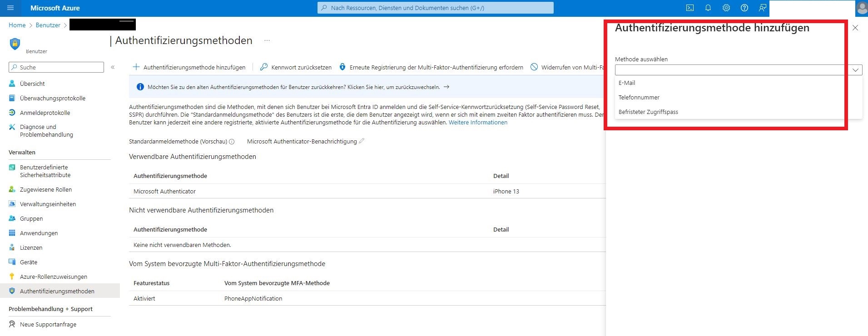
Task: Open Lizenzen in the sidebar
Action: [31, 247]
